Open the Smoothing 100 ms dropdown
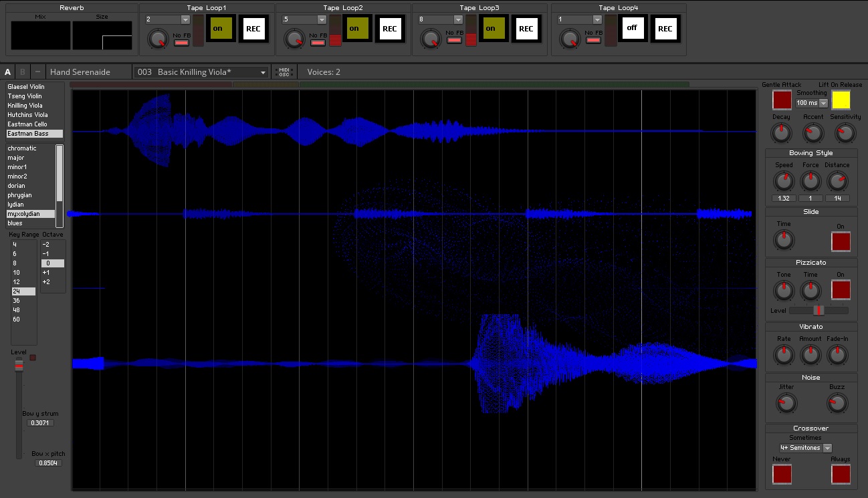Screen dimensions: 868x498 point(810,102)
